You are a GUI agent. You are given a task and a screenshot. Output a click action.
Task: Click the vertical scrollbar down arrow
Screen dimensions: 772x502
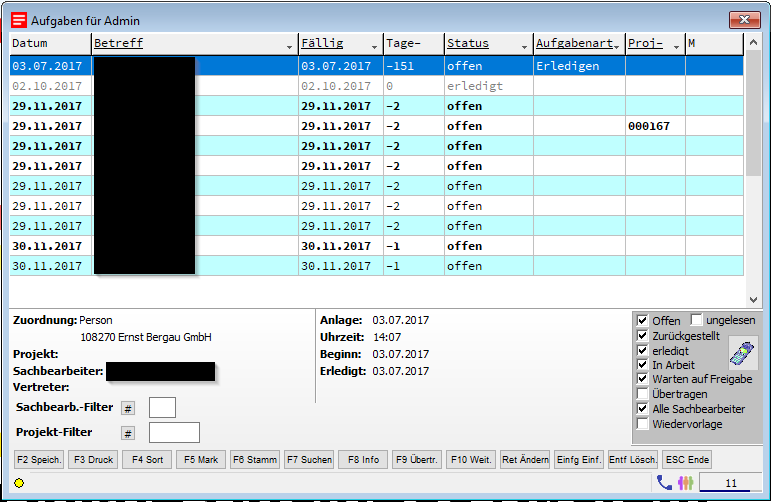[753, 300]
